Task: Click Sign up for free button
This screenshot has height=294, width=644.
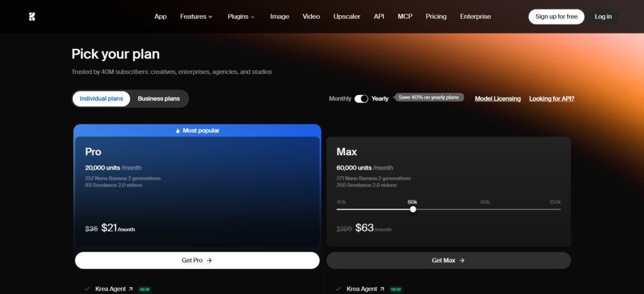Action: tap(557, 17)
